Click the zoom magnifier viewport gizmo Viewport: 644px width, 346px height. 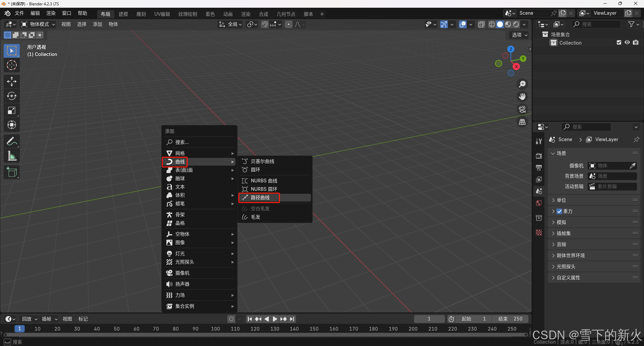522,84
